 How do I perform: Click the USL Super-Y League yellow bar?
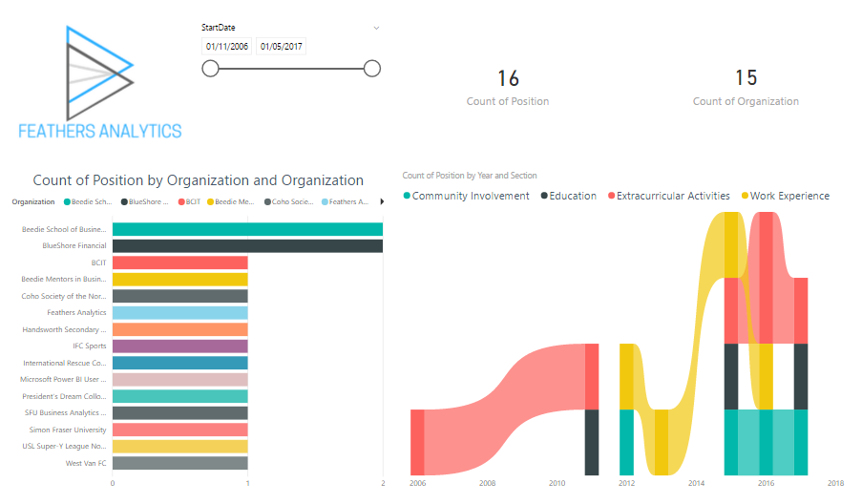pos(179,447)
